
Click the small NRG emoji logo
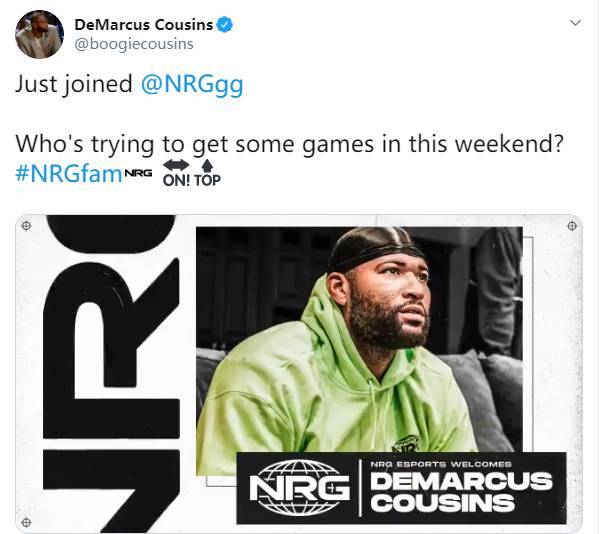[139, 173]
